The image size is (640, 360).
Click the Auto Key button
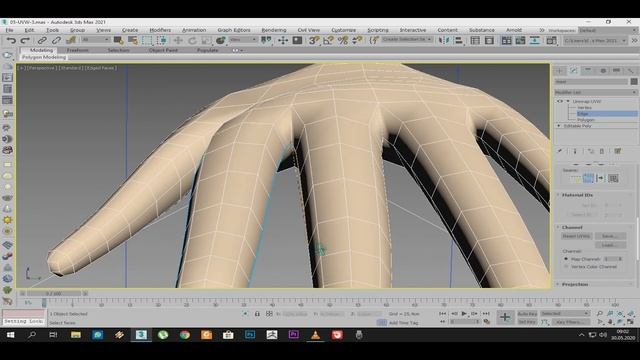pyautogui.click(x=527, y=313)
